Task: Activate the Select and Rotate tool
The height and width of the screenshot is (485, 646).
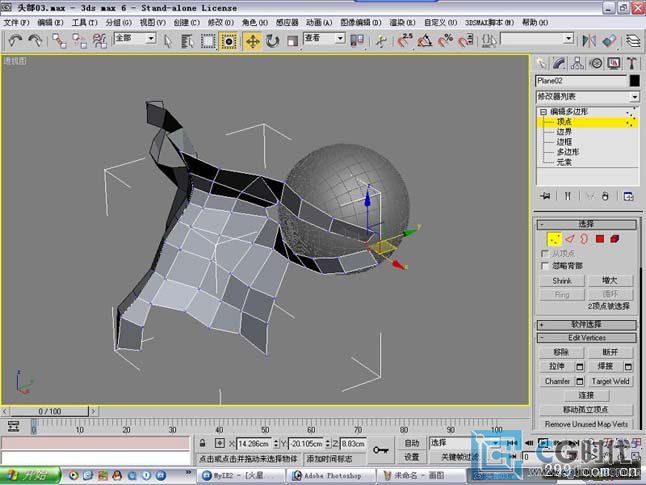Action: point(272,41)
